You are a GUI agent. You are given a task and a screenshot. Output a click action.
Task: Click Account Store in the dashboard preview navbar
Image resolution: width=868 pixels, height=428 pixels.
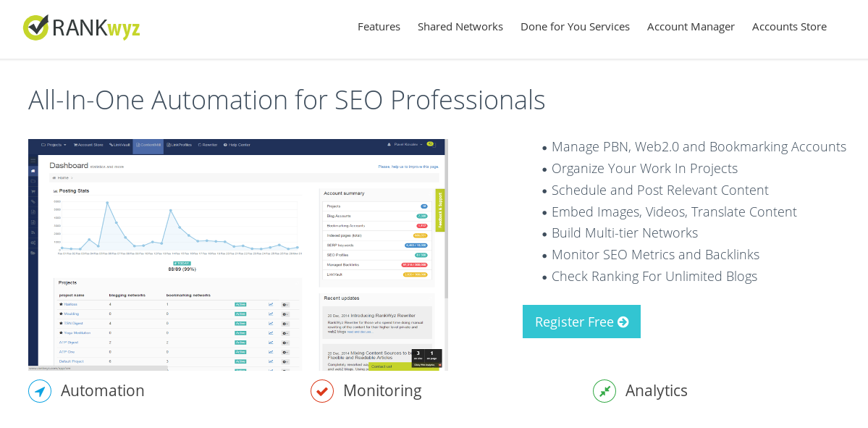tap(88, 145)
